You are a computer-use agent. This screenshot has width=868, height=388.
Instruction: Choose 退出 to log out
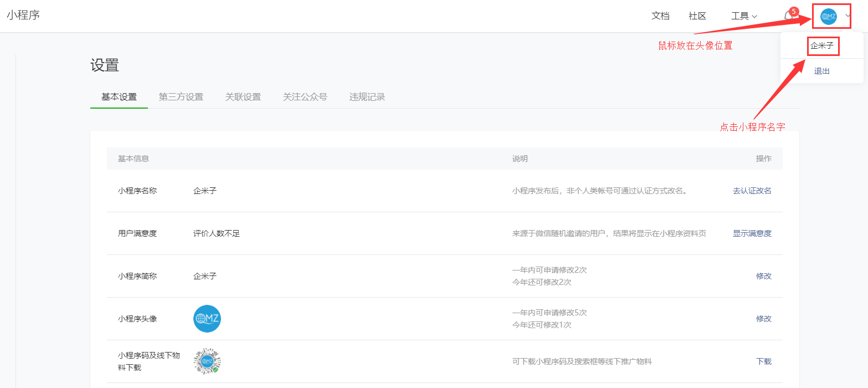click(822, 71)
